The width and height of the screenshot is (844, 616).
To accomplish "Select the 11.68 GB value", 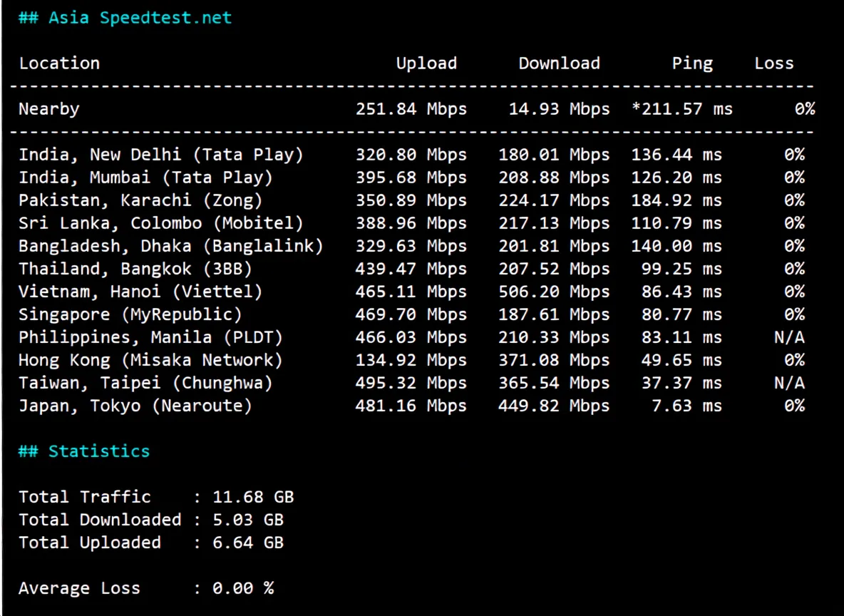I will [x=253, y=497].
